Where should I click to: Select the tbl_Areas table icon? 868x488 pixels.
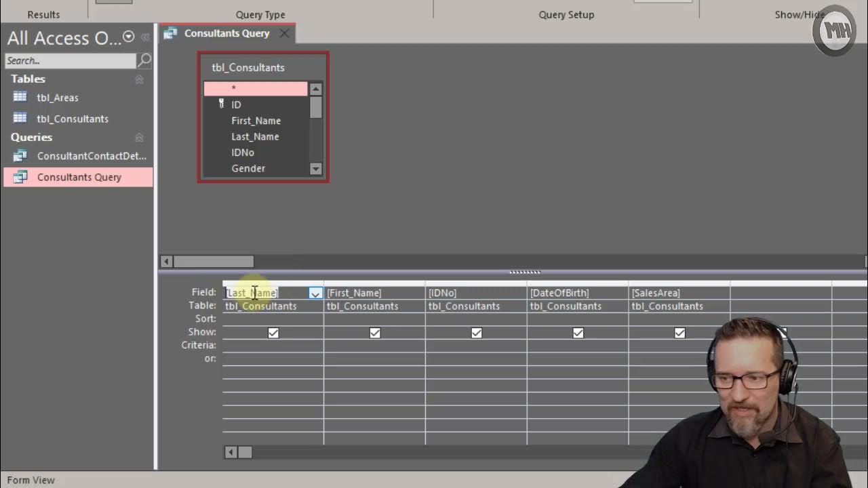point(20,97)
